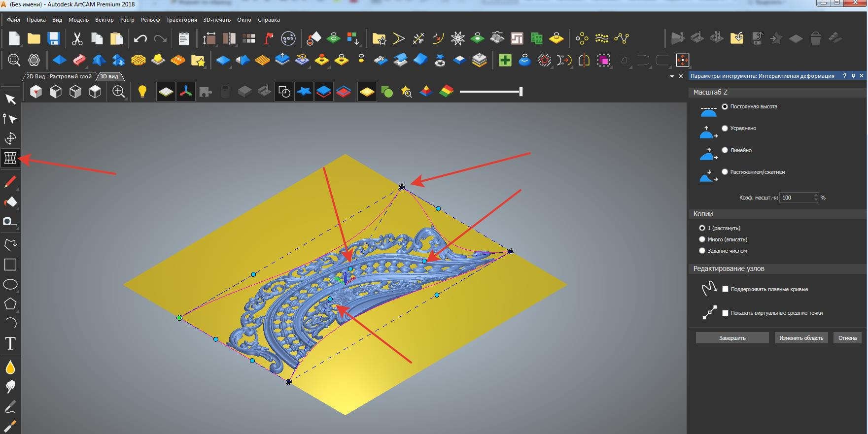Screen dimensions: 868x434
Task: Check 'Показать виртуальные средние точки'
Action: click(725, 313)
